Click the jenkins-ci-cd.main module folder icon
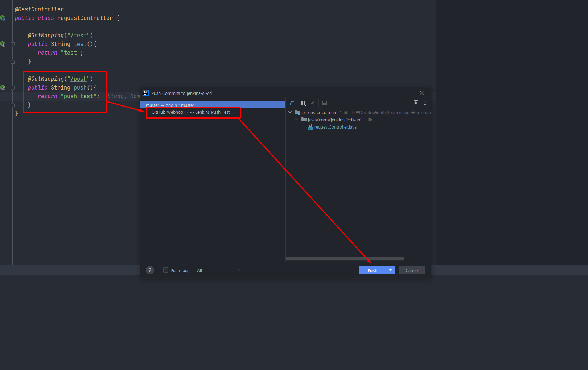Image resolution: width=588 pixels, height=370 pixels. tap(297, 112)
